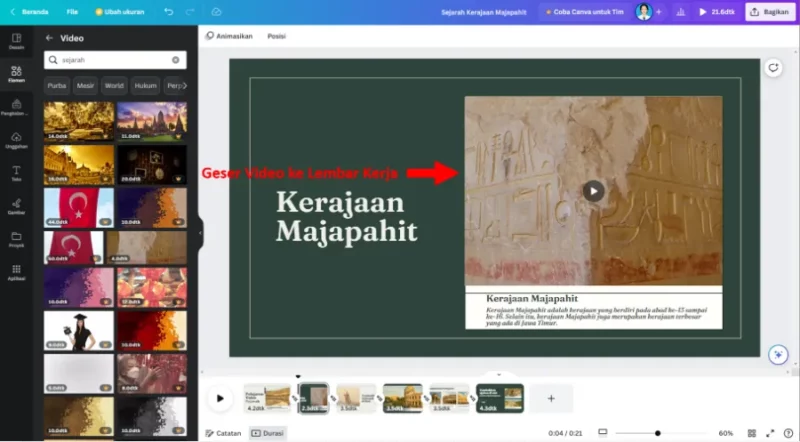This screenshot has height=442, width=800.
Task: Go back from the Video panel
Action: (49, 38)
